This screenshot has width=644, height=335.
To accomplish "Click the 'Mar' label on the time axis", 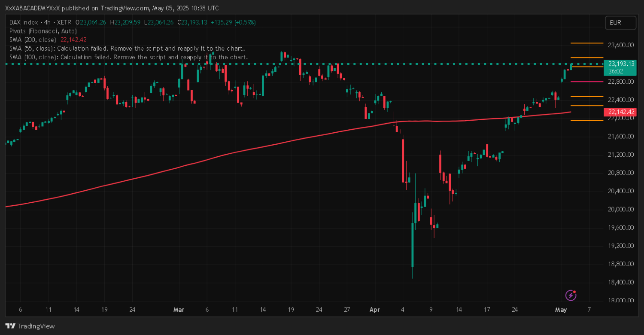I will (x=179, y=309).
